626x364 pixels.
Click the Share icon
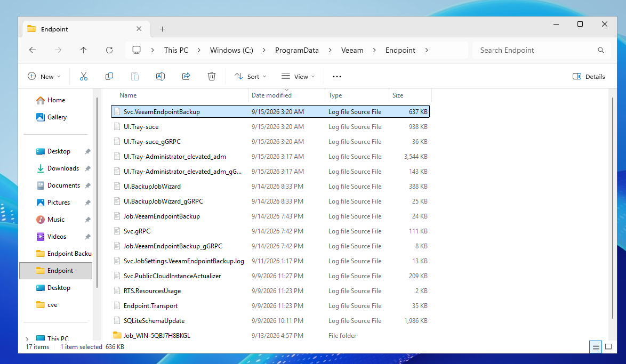point(186,76)
